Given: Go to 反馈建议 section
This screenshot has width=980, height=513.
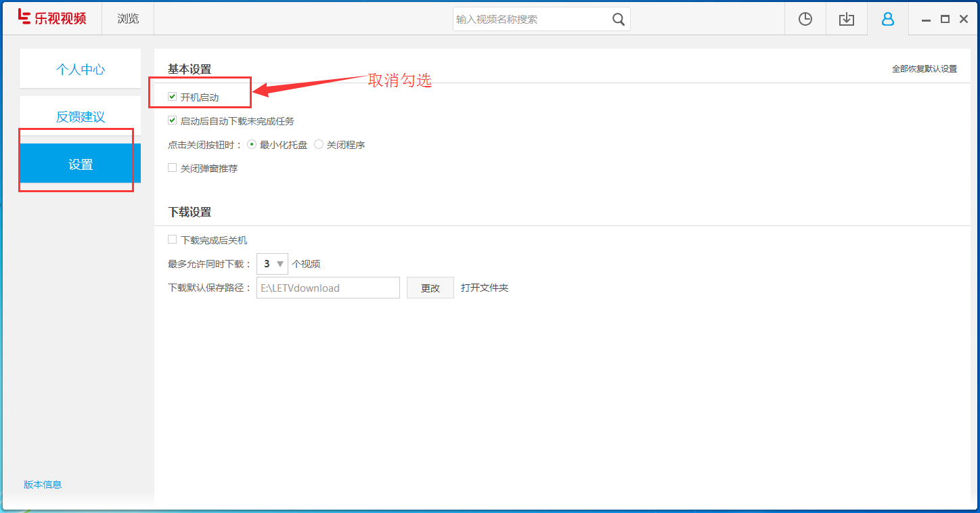Looking at the screenshot, I should (80, 116).
